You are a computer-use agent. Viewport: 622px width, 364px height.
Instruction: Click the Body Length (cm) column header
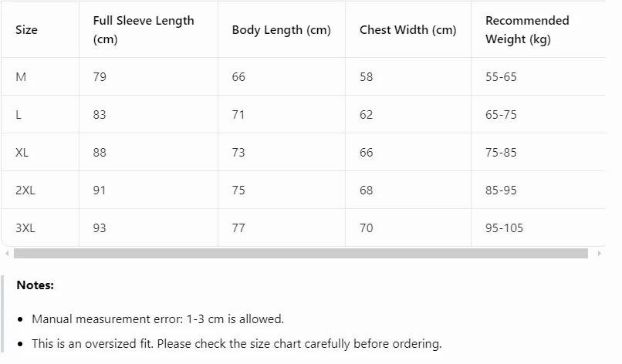(281, 30)
